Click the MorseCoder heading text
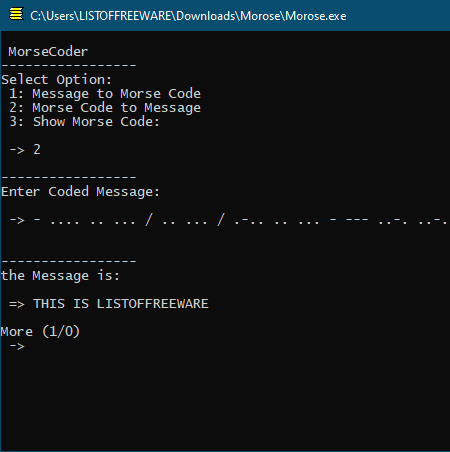The width and height of the screenshot is (450, 452). pos(48,52)
